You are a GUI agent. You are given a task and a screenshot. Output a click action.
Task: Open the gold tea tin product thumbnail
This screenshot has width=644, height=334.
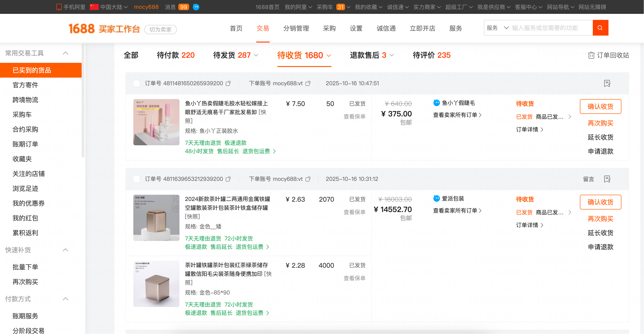pos(156,218)
